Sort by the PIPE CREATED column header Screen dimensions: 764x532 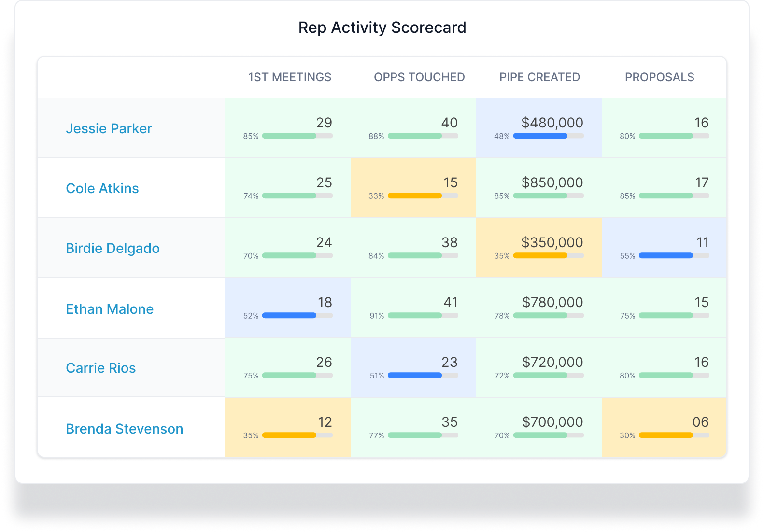pos(539,77)
